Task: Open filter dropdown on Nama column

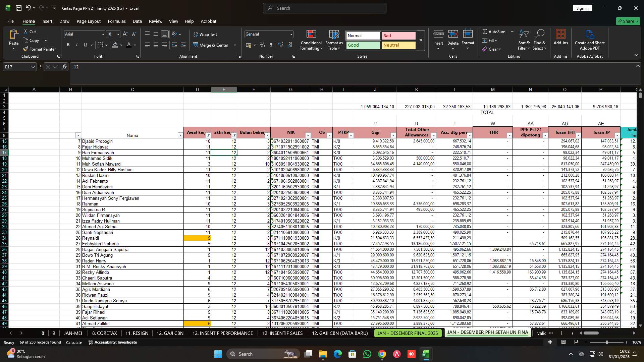Action: point(180,135)
